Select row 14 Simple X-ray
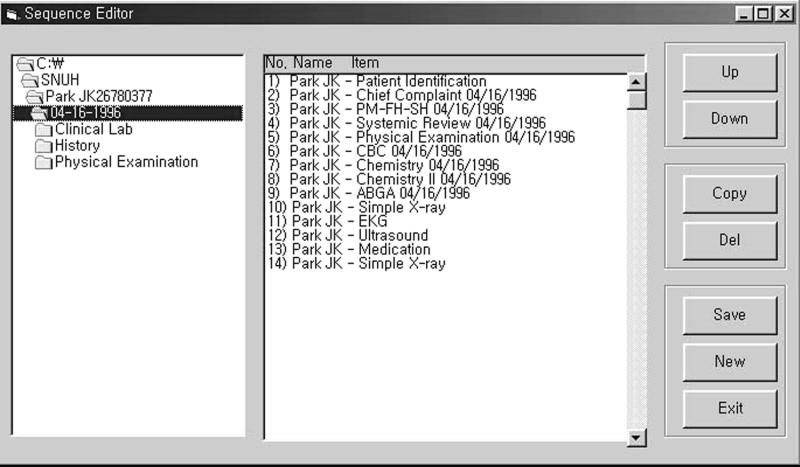 (x=357, y=264)
